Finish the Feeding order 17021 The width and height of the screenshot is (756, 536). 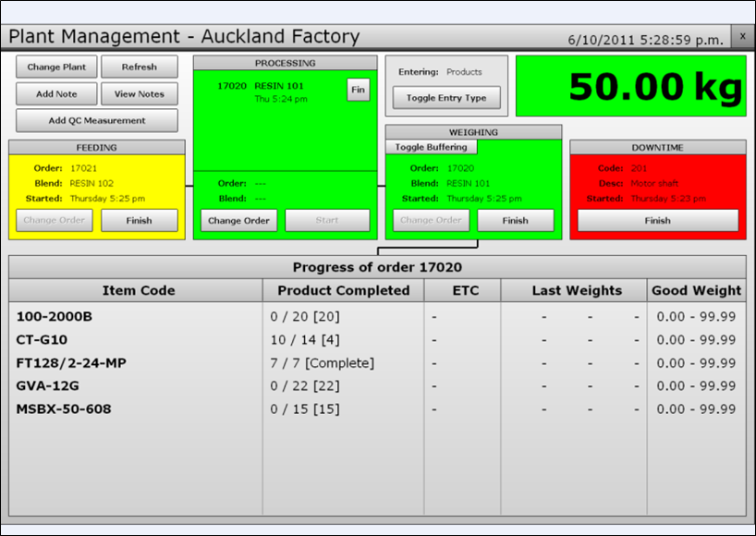(x=139, y=221)
